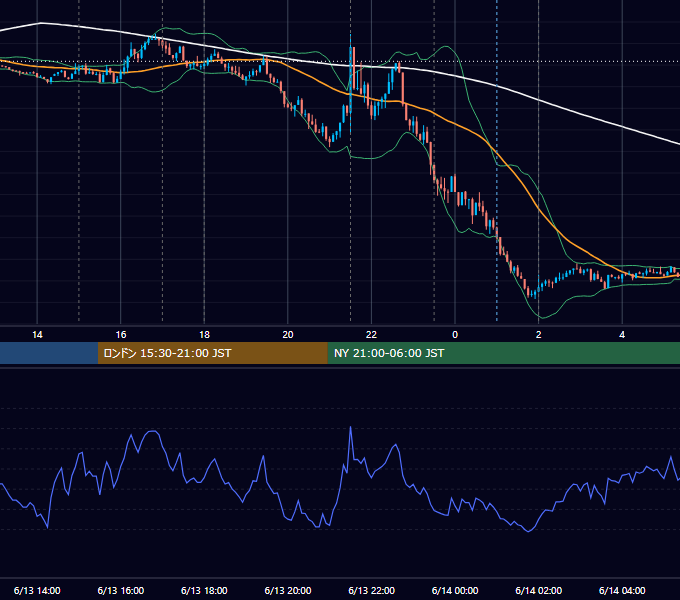This screenshot has width=680, height=600.
Task: Select the 22 hour label on price chart
Action: pos(371,335)
